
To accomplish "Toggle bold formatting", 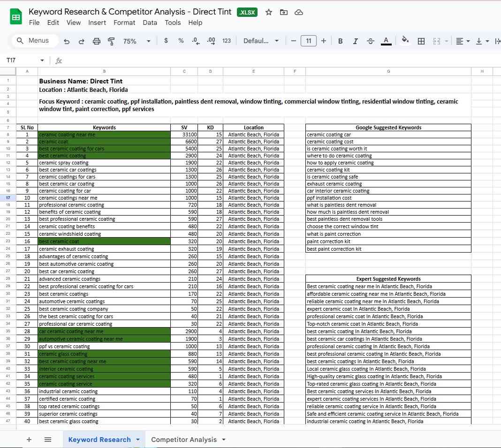I will (340, 41).
